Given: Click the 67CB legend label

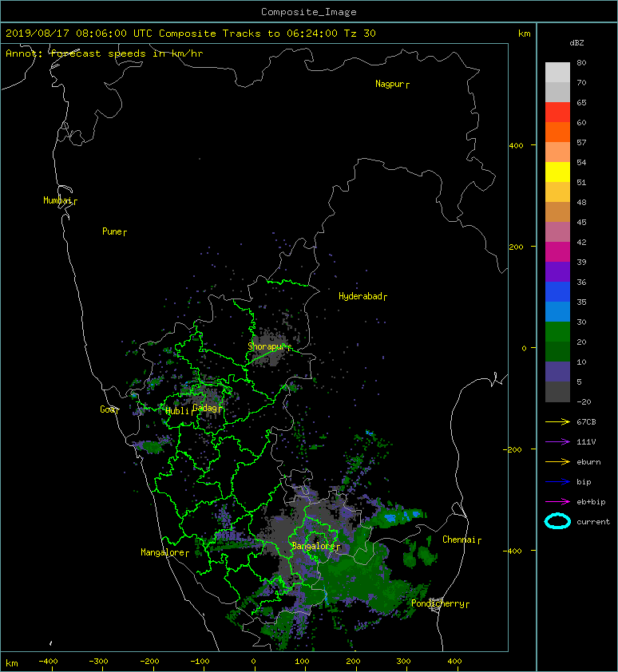Looking at the screenshot, I should coord(586,421).
